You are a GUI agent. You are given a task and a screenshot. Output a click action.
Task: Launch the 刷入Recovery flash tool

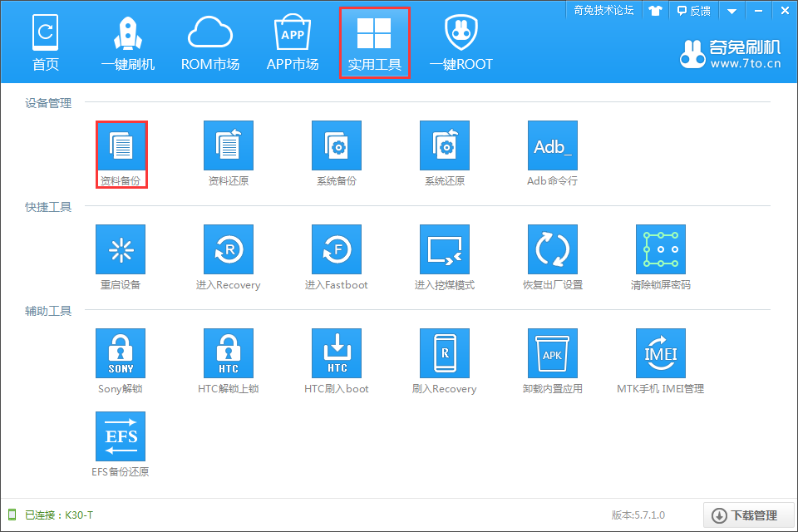[x=444, y=353]
